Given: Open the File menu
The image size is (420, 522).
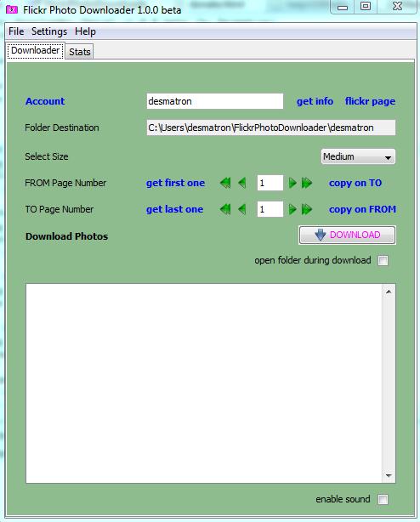Looking at the screenshot, I should 16,31.
